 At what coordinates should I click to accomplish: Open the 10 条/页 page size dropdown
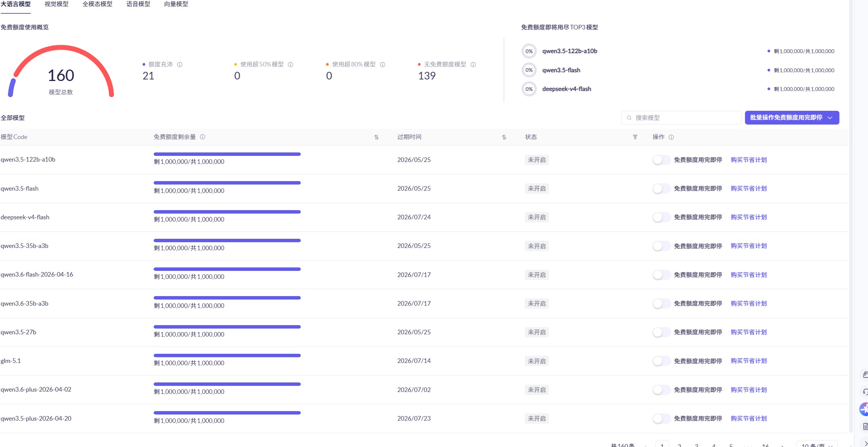pos(817,444)
